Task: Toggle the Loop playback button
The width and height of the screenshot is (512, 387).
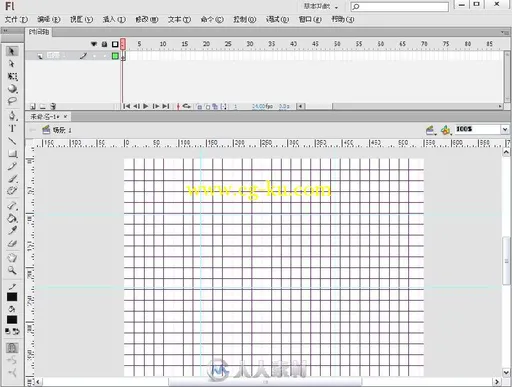Action: pos(187,106)
